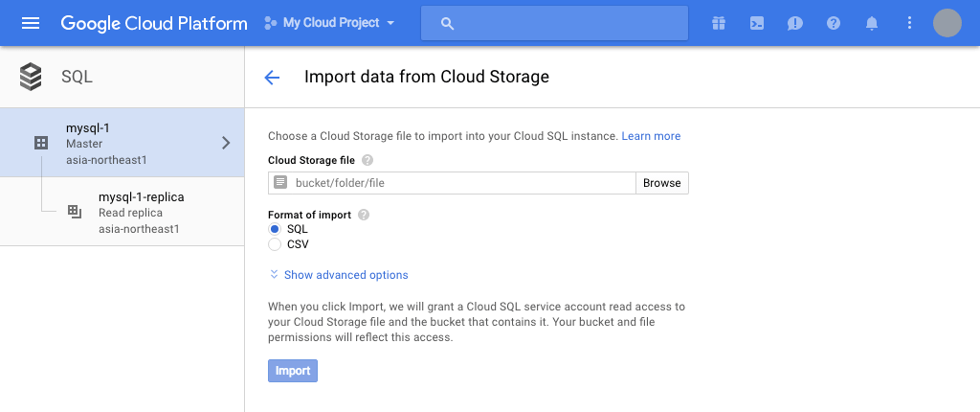Click the search magnifier icon

(x=446, y=23)
